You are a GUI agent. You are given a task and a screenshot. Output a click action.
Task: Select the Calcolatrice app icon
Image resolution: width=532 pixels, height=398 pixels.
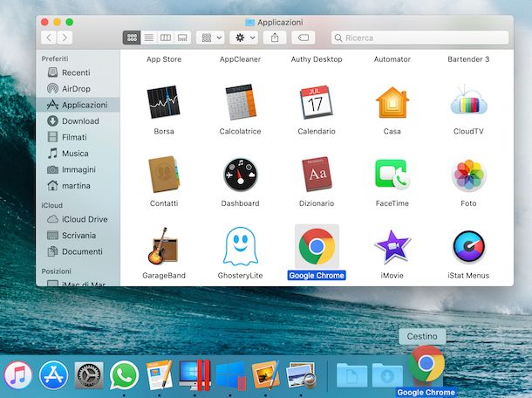point(240,102)
